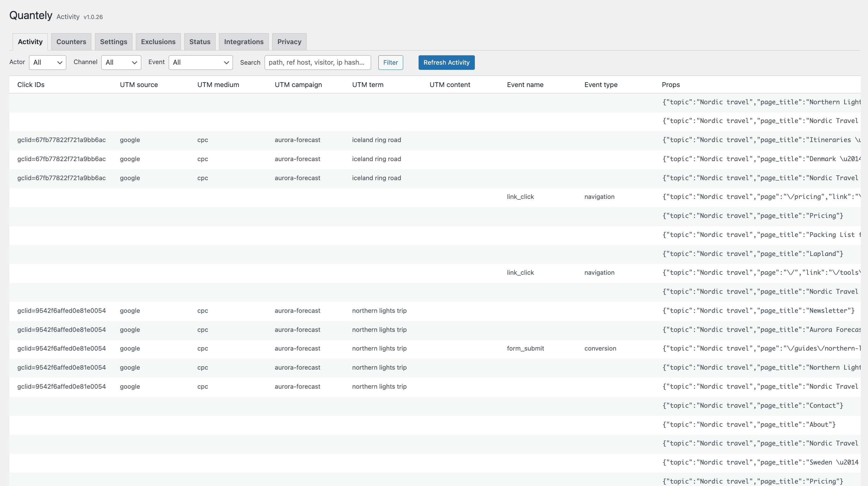Focus the Search input field

click(x=318, y=62)
